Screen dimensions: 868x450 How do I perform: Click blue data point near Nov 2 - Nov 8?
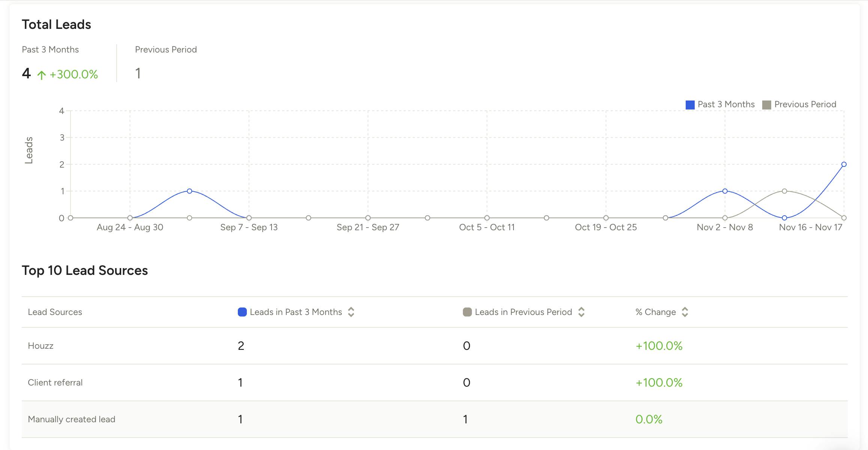[725, 191]
